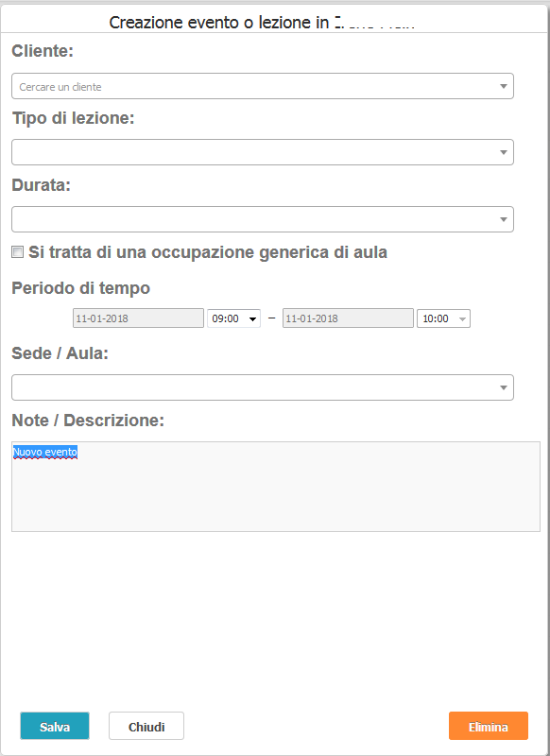
Task: Click the Tipo di lezione arrow icon
Action: tap(504, 152)
